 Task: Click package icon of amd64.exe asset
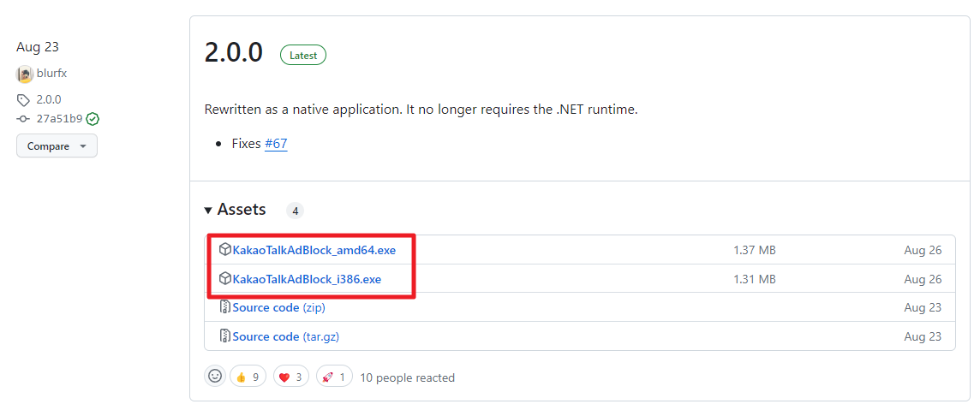click(225, 250)
